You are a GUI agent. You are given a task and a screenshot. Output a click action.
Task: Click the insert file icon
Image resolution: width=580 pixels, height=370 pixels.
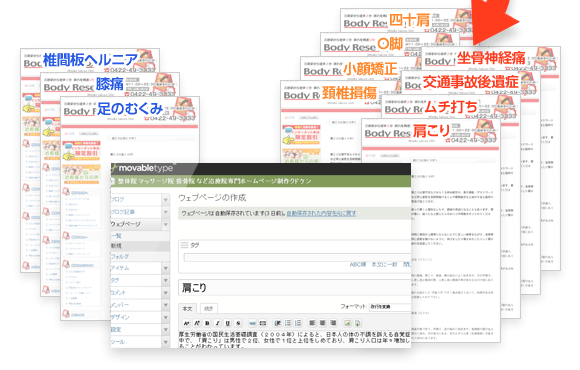[357, 323]
